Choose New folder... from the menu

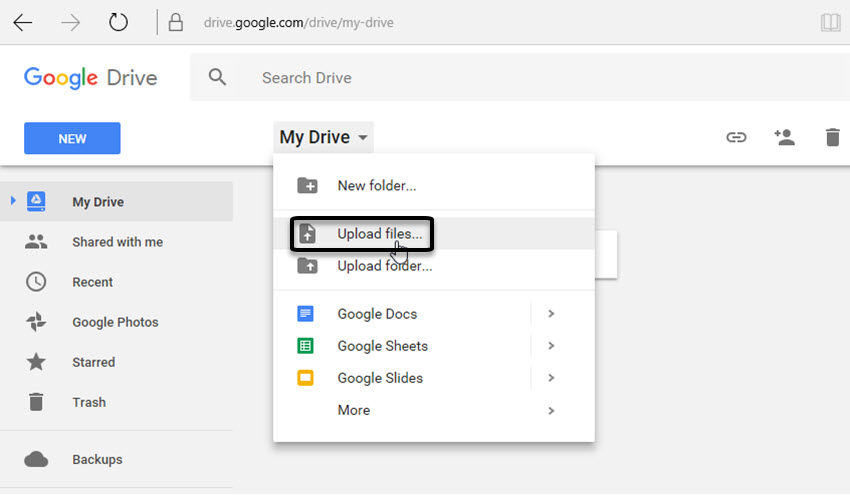(434, 185)
